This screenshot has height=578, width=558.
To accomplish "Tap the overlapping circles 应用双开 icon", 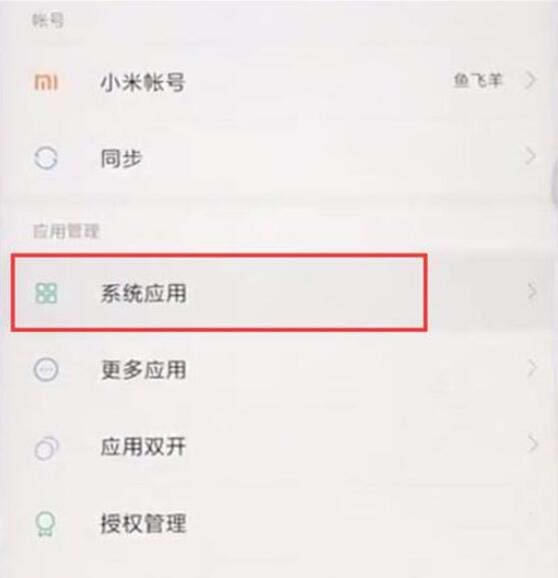I will 46,448.
